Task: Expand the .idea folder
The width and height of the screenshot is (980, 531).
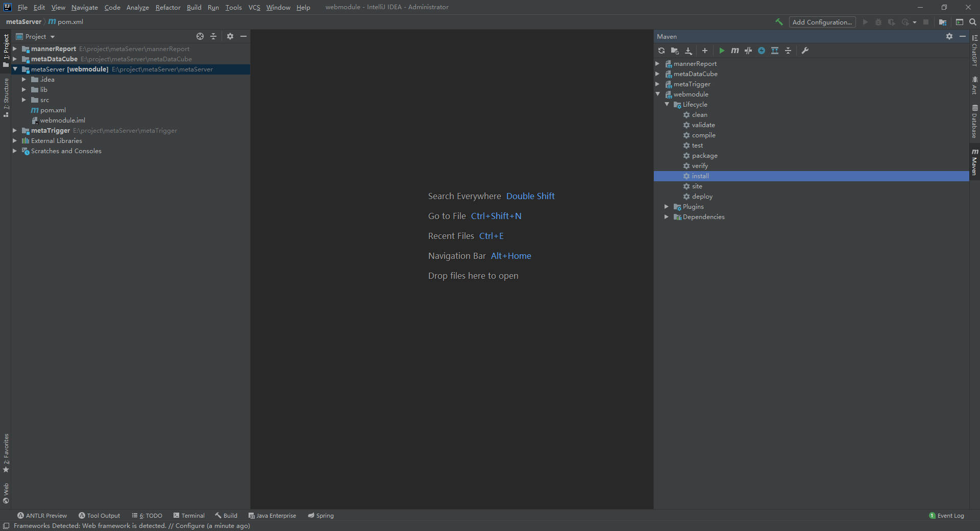Action: [24, 79]
